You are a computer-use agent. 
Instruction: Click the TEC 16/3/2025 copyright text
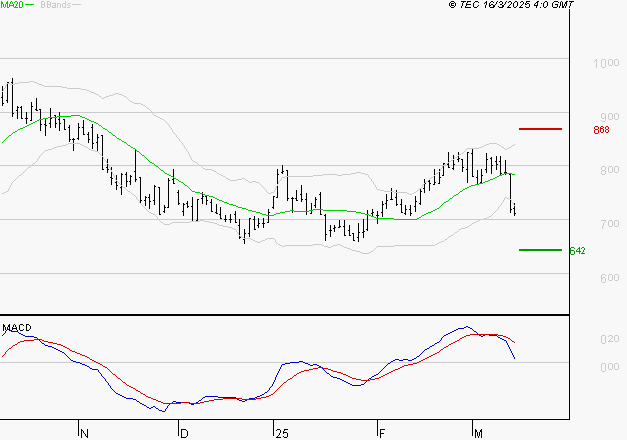point(511,5)
